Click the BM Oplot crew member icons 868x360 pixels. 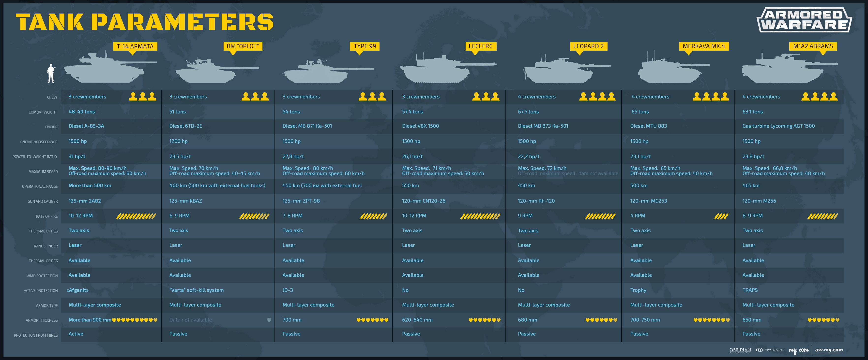click(255, 97)
